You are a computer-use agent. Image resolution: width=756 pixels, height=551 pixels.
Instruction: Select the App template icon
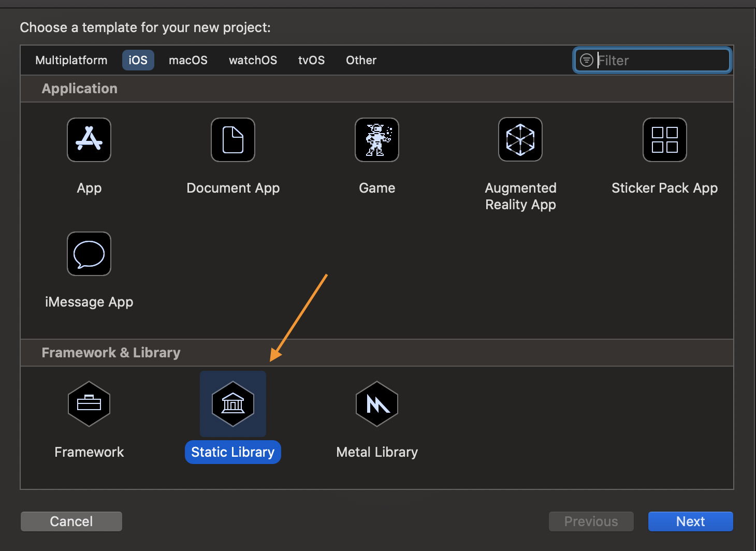89,140
